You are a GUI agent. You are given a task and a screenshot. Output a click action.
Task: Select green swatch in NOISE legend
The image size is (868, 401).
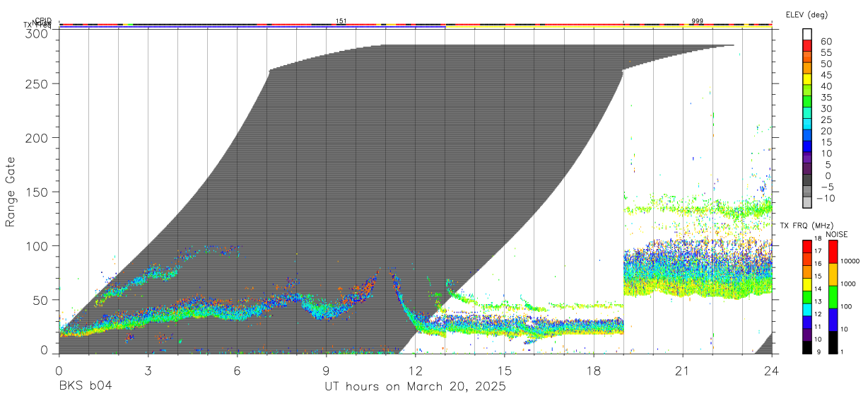click(x=833, y=297)
